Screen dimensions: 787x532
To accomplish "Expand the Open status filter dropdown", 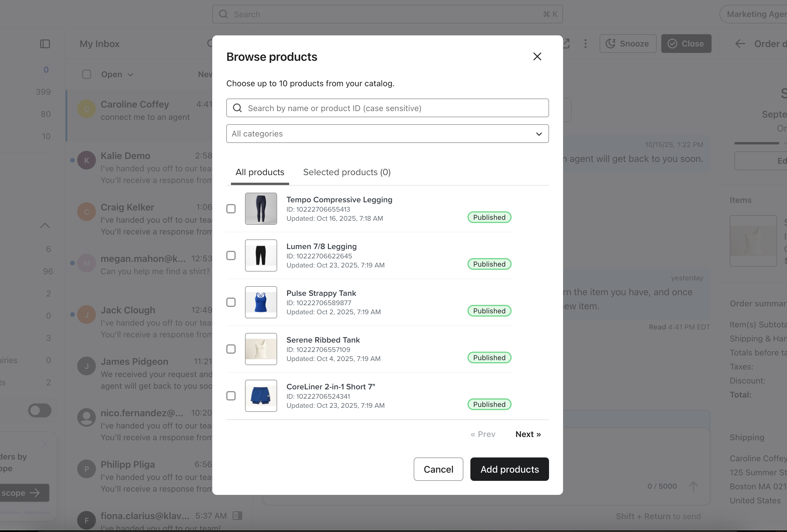I will click(117, 75).
